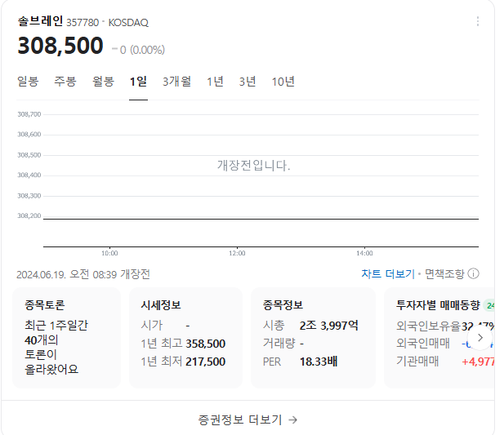Open the 종목정보 card
The height and width of the screenshot is (435, 504).
pyautogui.click(x=313, y=338)
